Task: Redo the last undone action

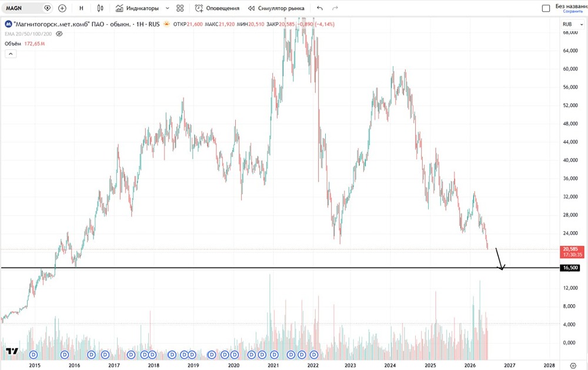Action: click(335, 8)
